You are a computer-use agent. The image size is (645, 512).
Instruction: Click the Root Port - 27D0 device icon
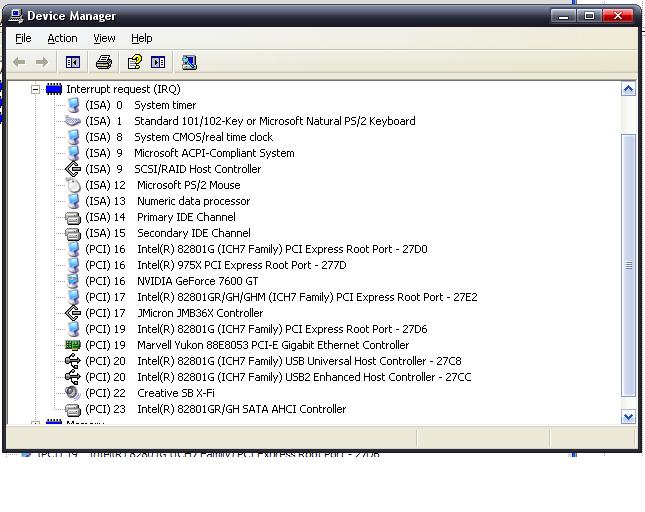[x=73, y=249]
